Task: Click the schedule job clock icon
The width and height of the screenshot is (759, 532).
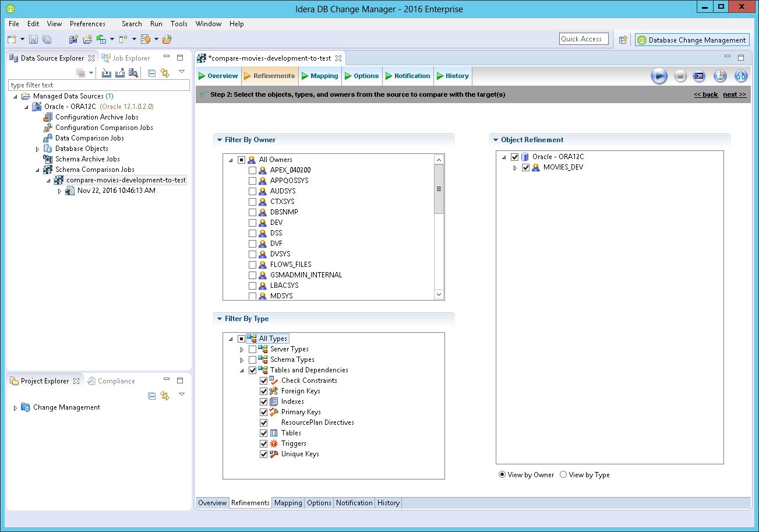Action: click(x=720, y=76)
